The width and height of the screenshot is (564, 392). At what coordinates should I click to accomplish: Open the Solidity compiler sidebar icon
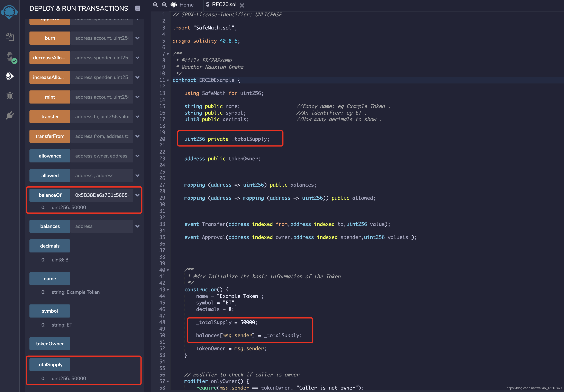tap(11, 58)
